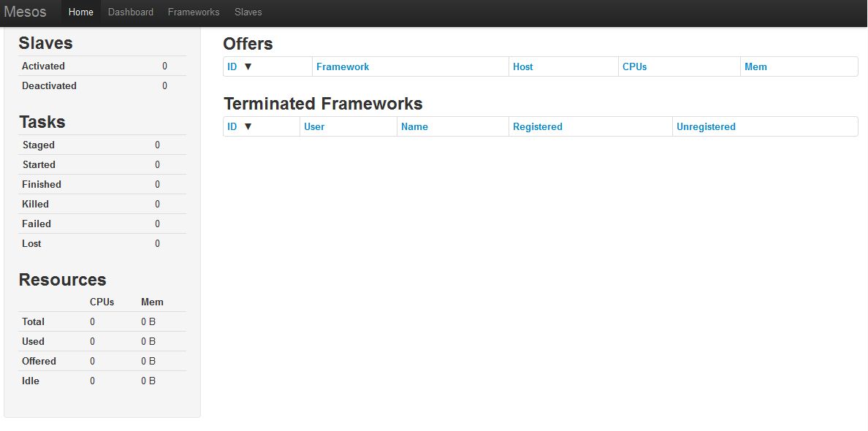Sort Offers by Framework column

click(343, 67)
